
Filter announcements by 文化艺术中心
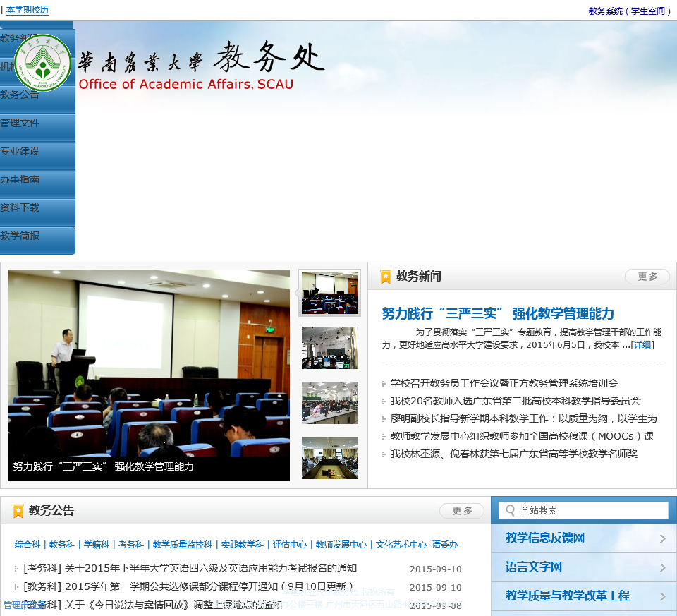(x=401, y=545)
